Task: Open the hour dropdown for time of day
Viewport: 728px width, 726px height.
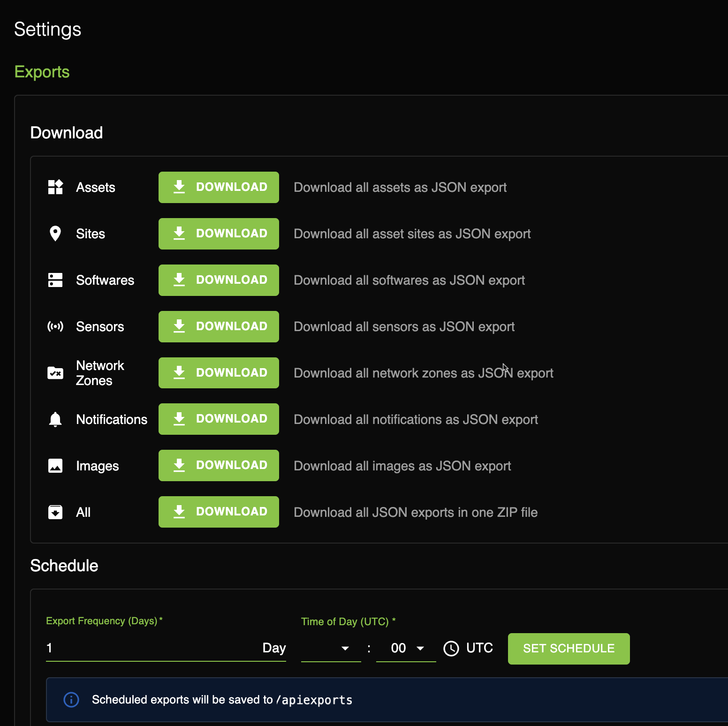Action: [x=331, y=648]
